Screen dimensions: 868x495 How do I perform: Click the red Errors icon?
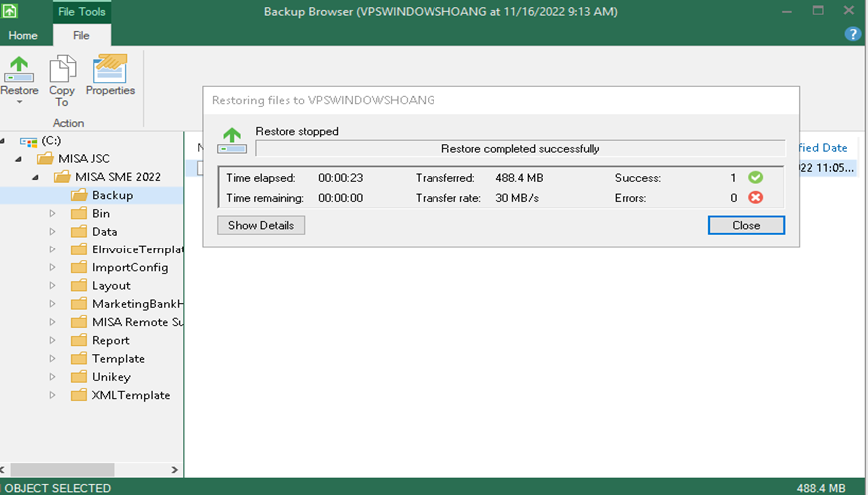click(x=756, y=198)
